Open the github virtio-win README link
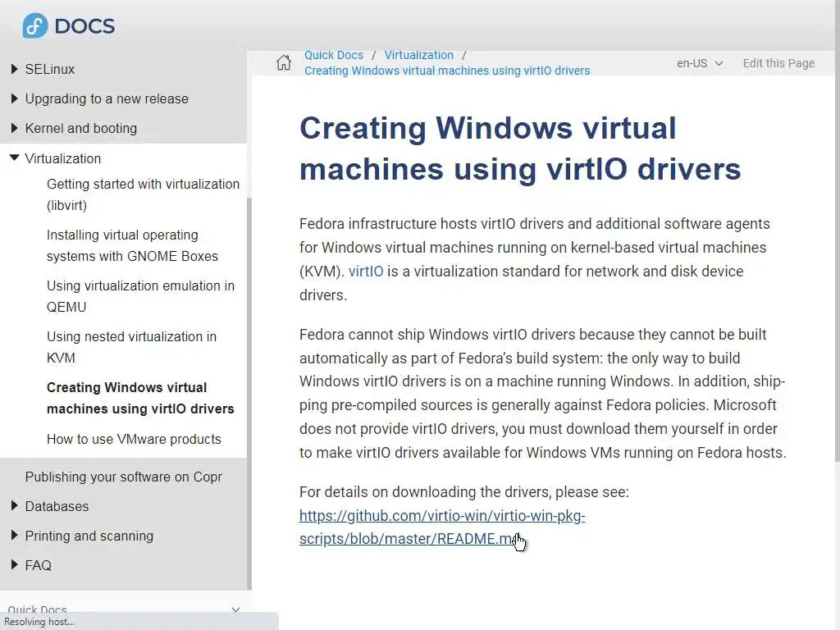 [442, 527]
